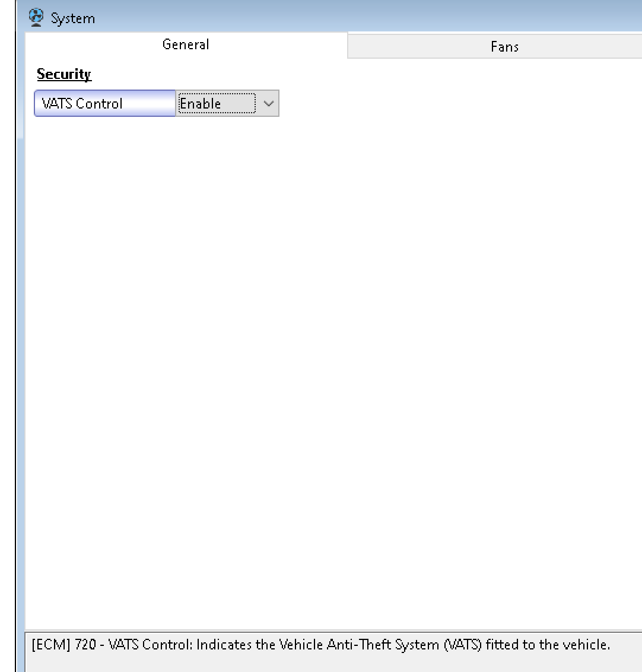Click the System window fan icon
The height and width of the screenshot is (672, 642).
coord(36,18)
